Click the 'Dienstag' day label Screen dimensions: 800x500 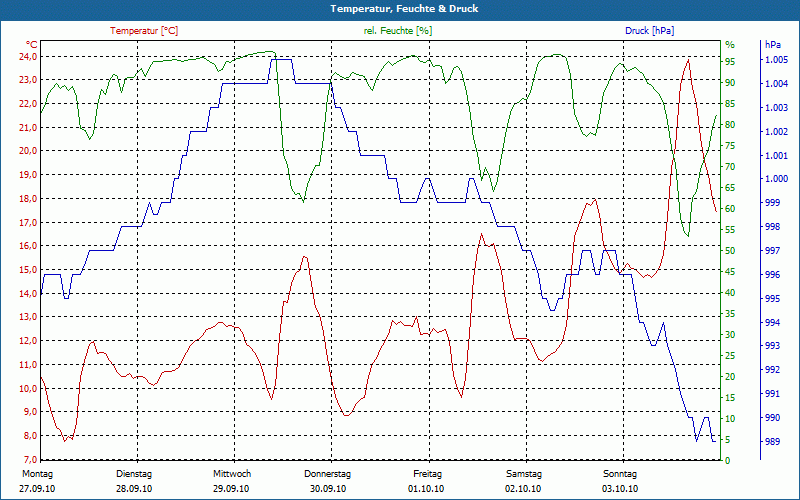[x=134, y=474]
